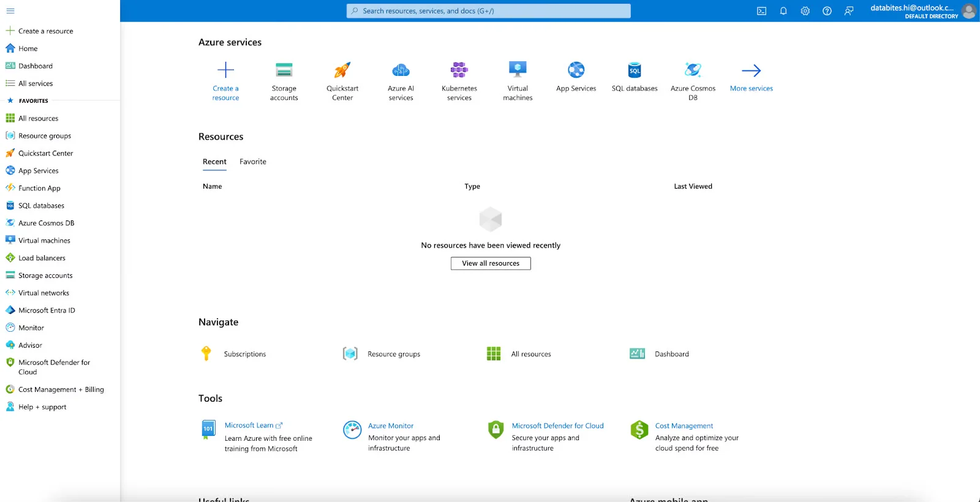Viewport: 980px width, 502px height.
Task: Sort by the Last Viewed column header
Action: point(693,186)
